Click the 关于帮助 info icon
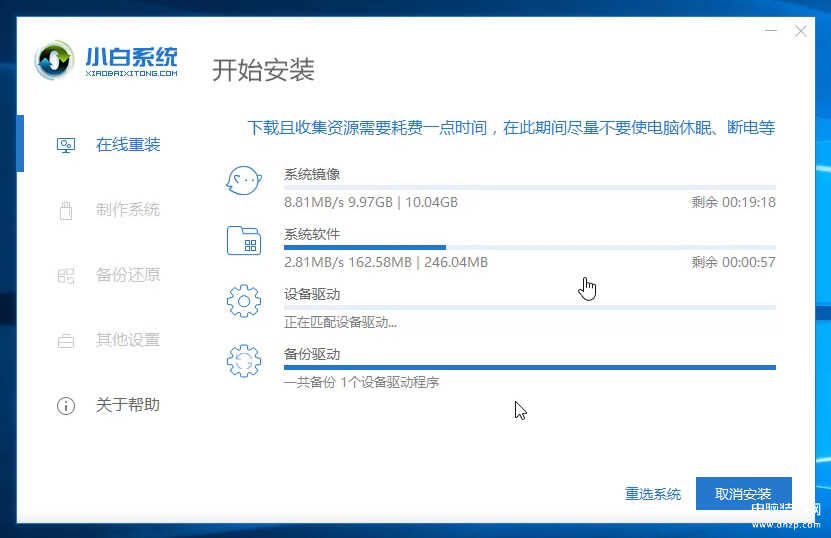 [66, 406]
